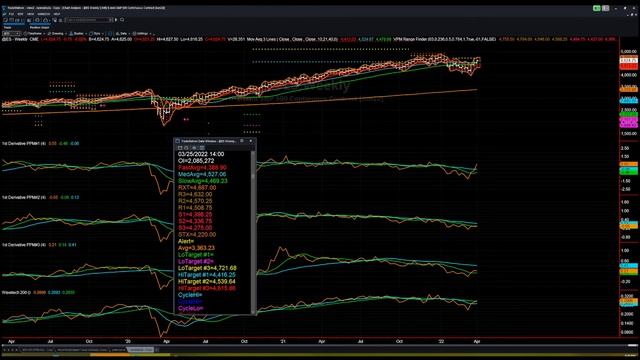Click the third icon in Data Window toolbar
This screenshot has height=360, width=640.
(194, 147)
